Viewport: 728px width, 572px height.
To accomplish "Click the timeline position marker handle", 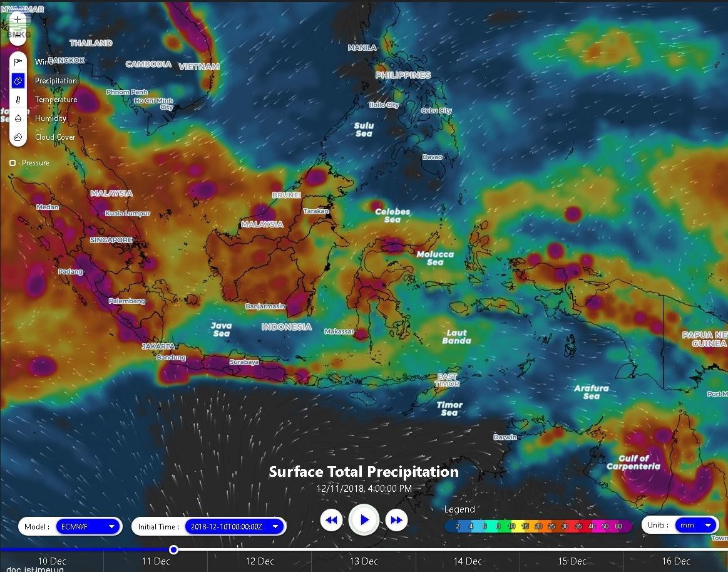I will (173, 549).
